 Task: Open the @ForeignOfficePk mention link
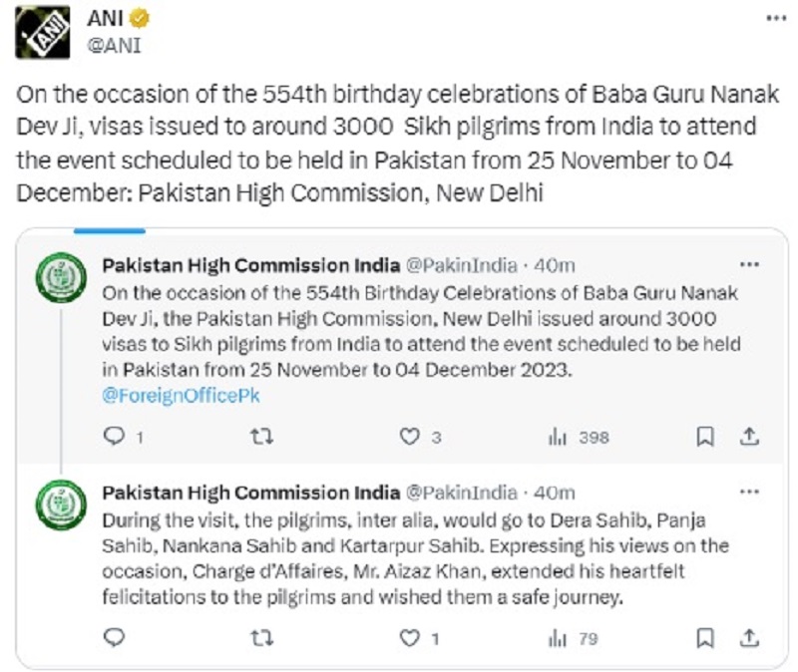click(x=181, y=395)
